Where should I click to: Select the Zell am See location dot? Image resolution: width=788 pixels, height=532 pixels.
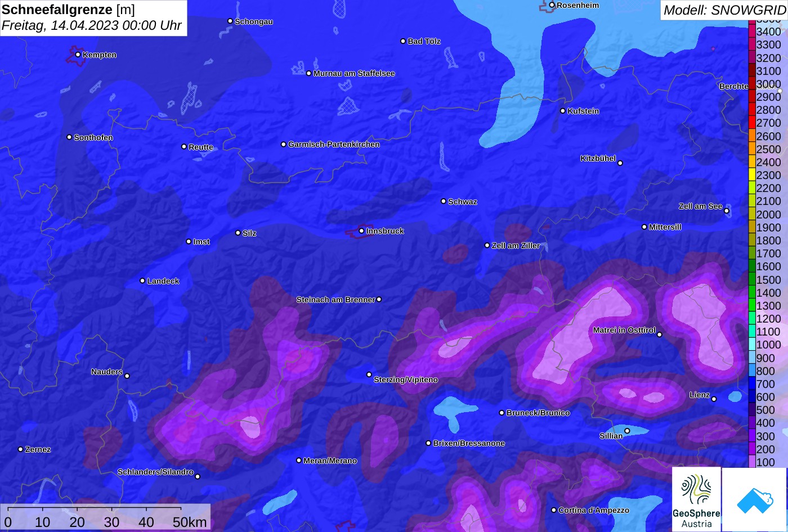click(x=727, y=211)
